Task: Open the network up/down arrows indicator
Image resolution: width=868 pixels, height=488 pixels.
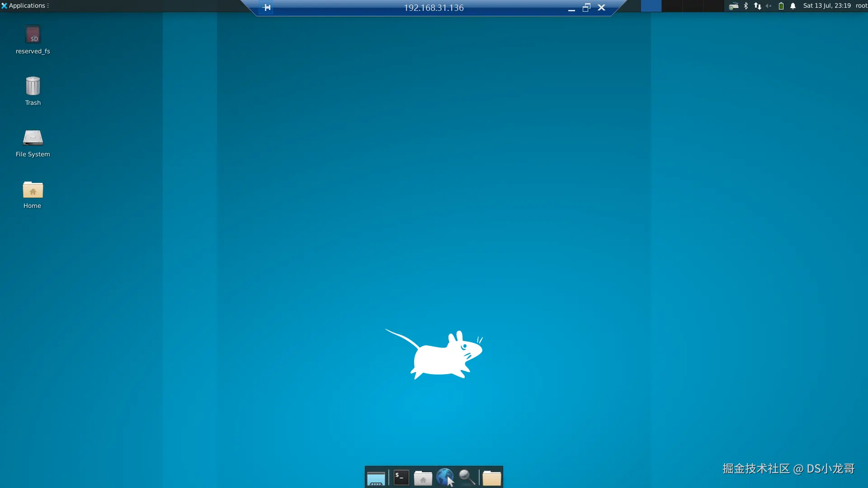Action: click(757, 6)
